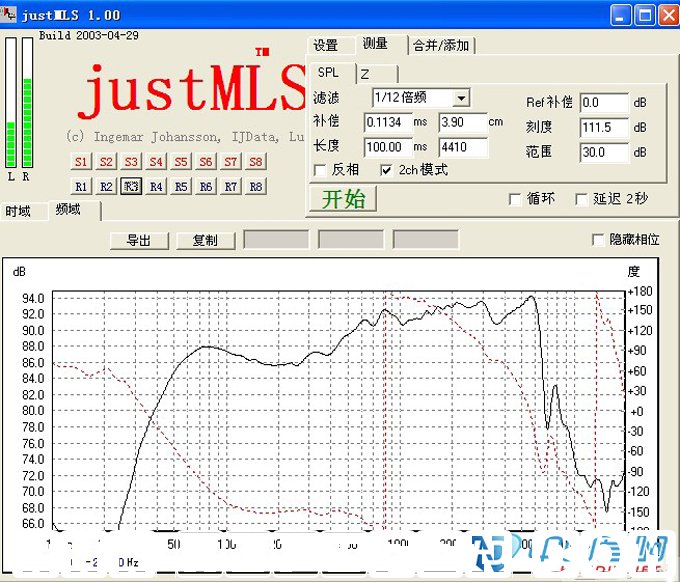Click the Build 2003-04-29 text
Image resolution: width=680 pixels, height=582 pixels.
pos(89,36)
